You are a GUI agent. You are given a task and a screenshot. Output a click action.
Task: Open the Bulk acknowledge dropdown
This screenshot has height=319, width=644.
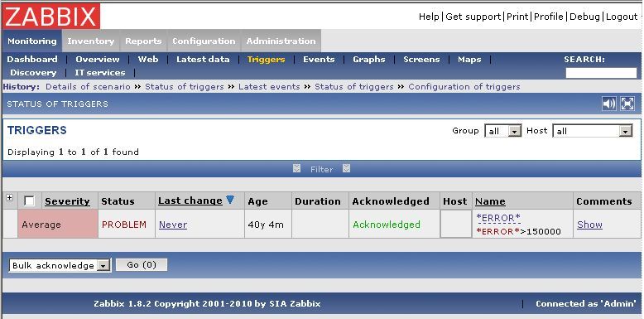point(60,265)
